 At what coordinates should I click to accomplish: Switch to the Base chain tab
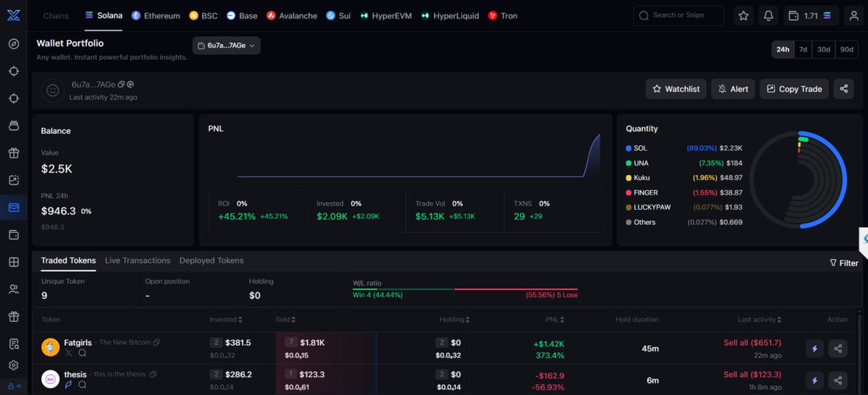[x=242, y=15]
